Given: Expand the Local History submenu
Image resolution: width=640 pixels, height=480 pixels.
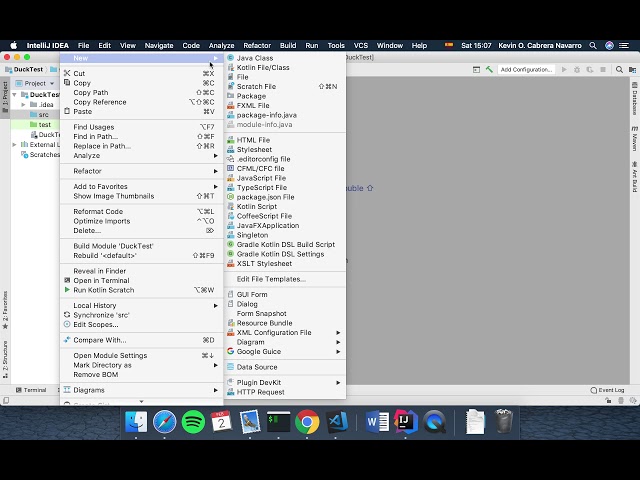Looking at the screenshot, I should (141, 306).
